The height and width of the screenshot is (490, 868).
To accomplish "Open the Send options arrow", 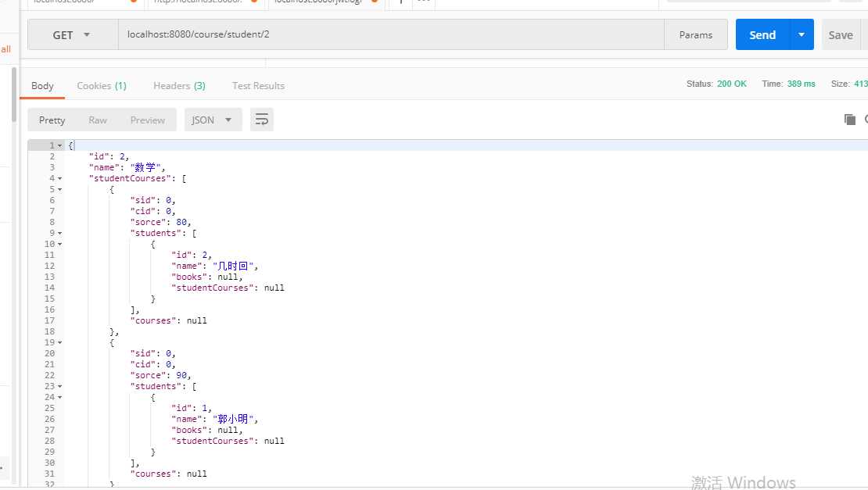I will tap(802, 35).
